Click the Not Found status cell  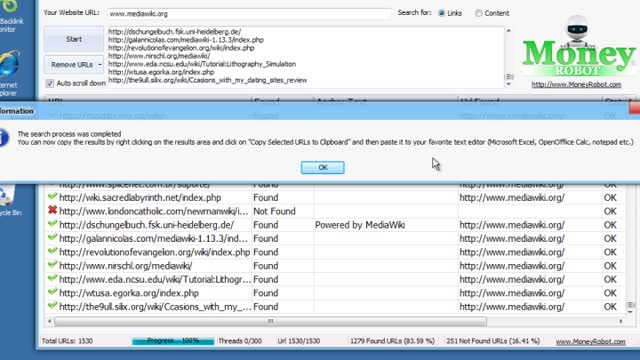tap(274, 211)
